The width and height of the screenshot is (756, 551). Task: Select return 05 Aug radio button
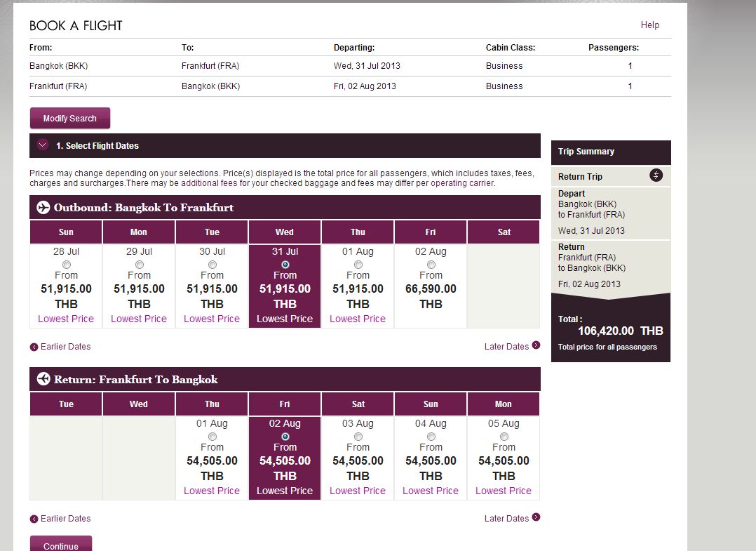504,437
